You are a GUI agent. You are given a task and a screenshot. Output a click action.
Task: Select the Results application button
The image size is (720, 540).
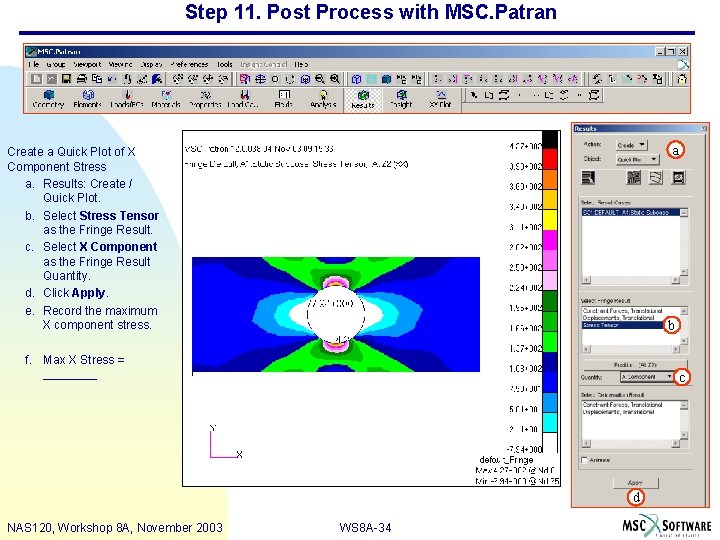pos(363,100)
